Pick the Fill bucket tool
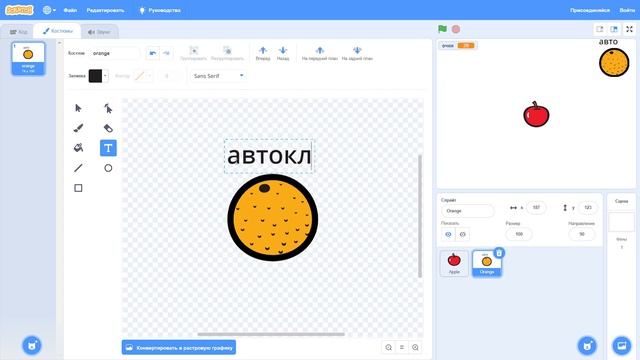Viewport: 640px width, 360px height. [x=78, y=148]
